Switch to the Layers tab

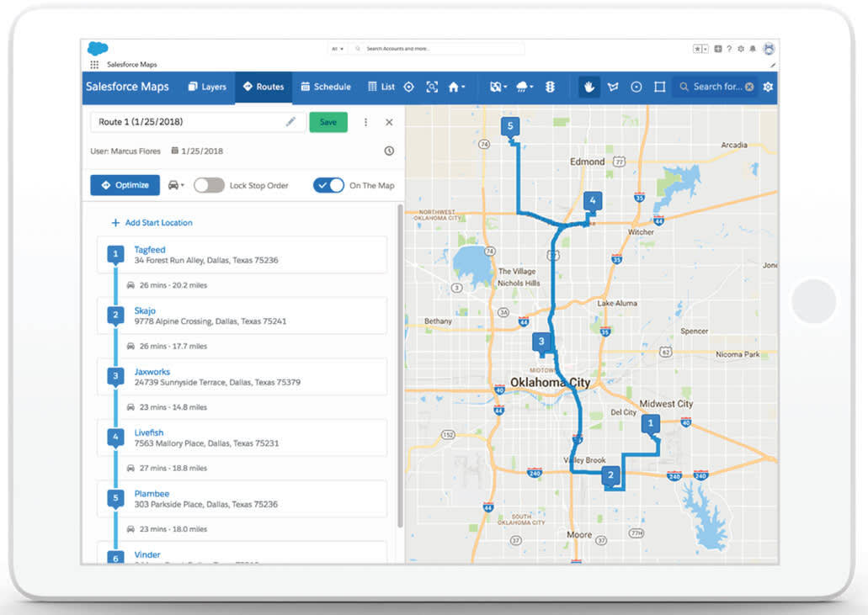coord(206,87)
